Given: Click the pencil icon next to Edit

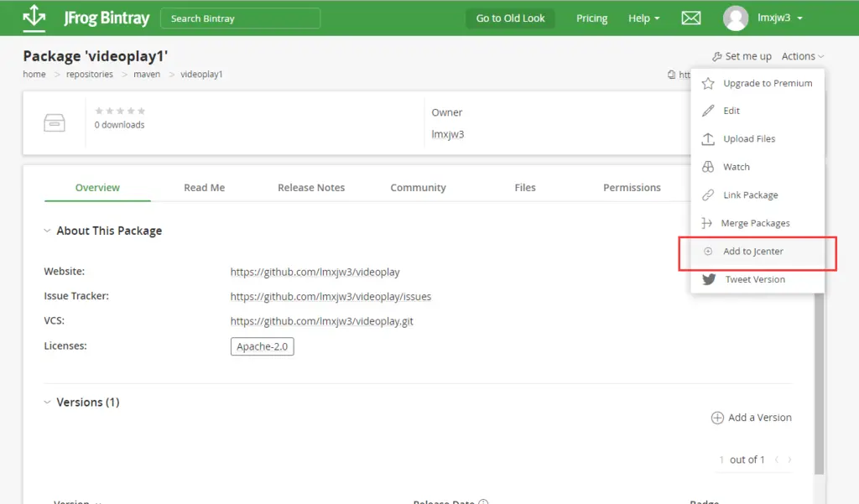Looking at the screenshot, I should click(708, 111).
